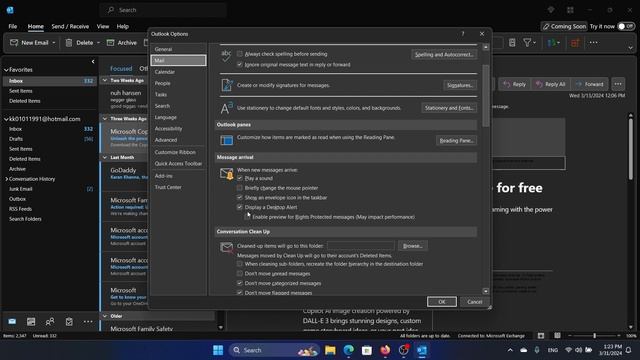Switch to reading view status bar icon

click(557, 336)
